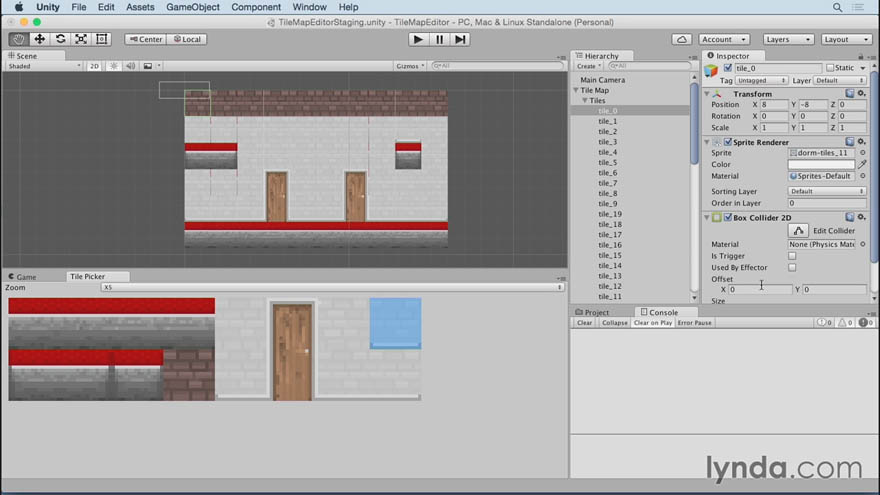
Task: Open the Layers dropdown
Action: coord(788,39)
